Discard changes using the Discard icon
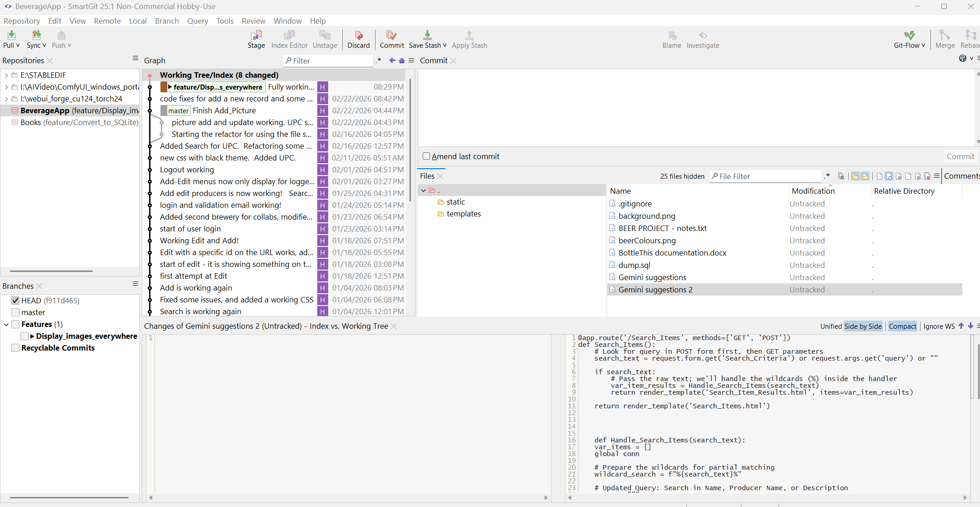This screenshot has height=507, width=980. [x=358, y=40]
